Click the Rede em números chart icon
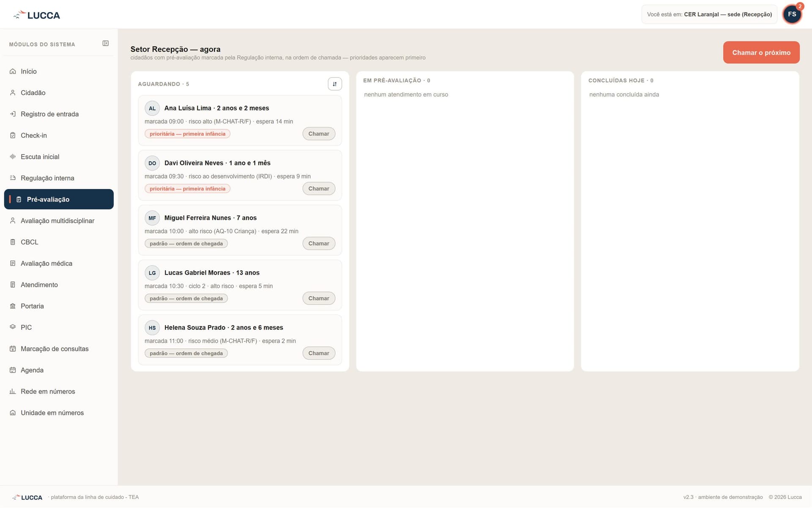 (x=13, y=391)
